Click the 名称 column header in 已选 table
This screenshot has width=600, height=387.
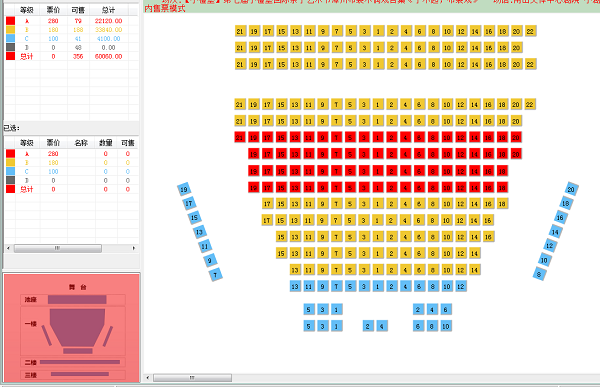[81, 143]
